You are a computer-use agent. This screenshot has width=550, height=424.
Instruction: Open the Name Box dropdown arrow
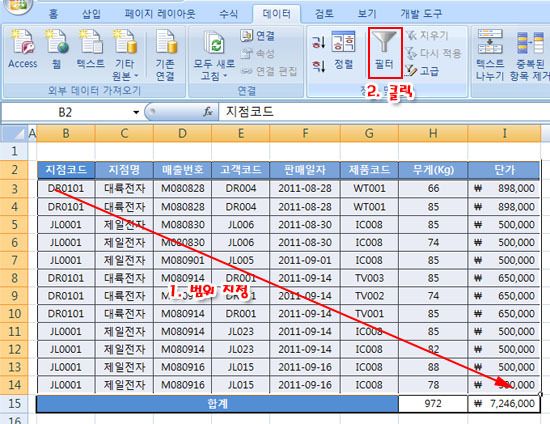pyautogui.click(x=136, y=112)
